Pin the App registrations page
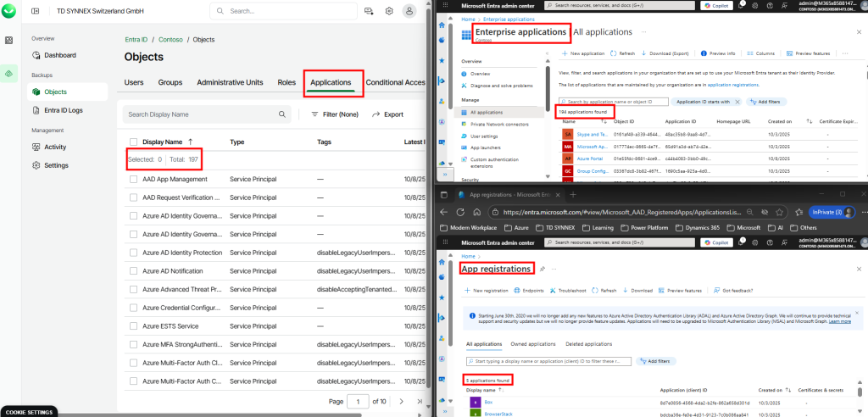868x417 pixels. point(542,269)
